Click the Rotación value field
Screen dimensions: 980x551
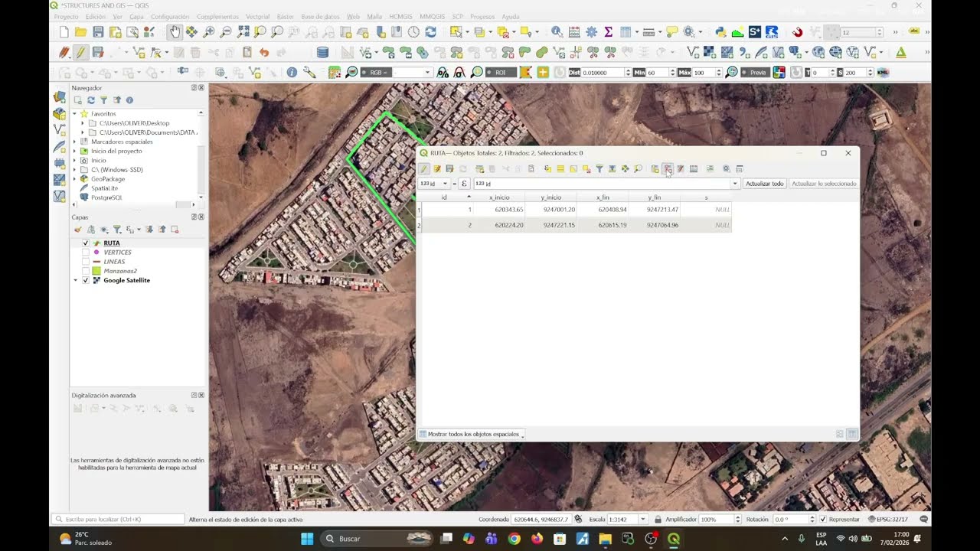(x=792, y=519)
